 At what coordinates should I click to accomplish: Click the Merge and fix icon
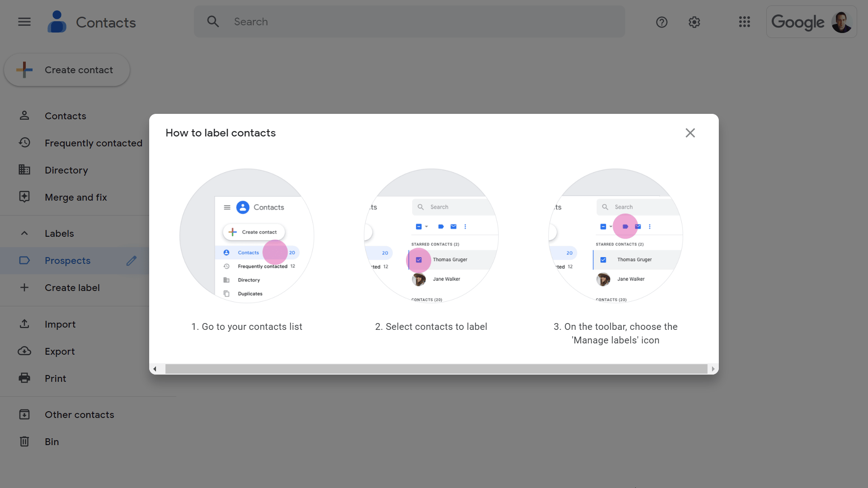click(24, 197)
